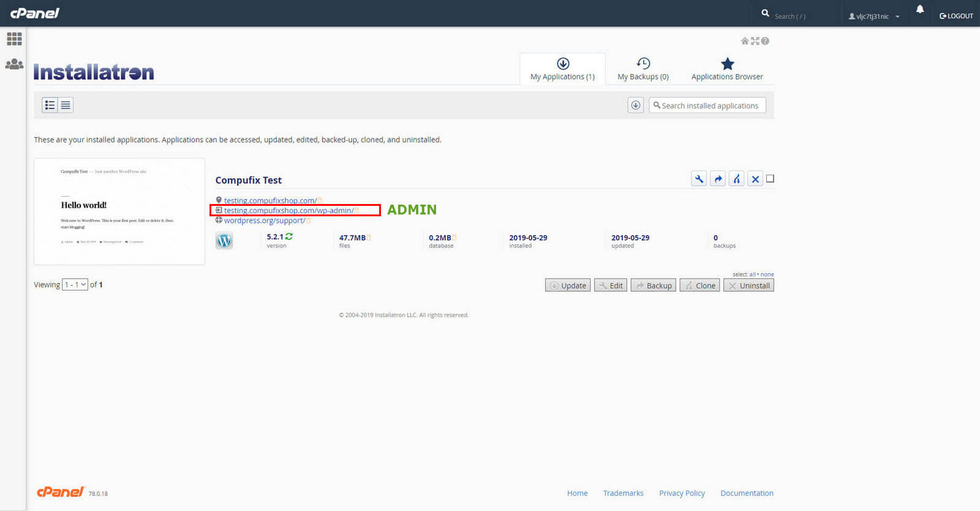Click the Edit button

pos(611,286)
